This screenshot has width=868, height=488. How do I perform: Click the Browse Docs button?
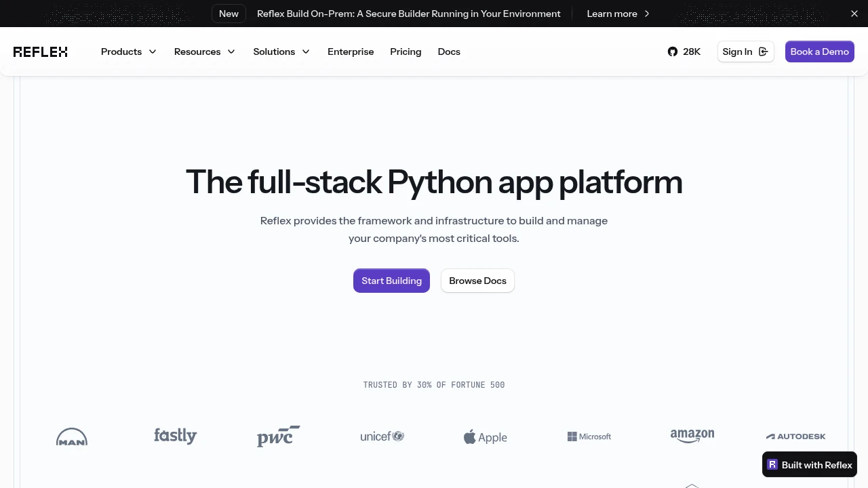tap(477, 281)
